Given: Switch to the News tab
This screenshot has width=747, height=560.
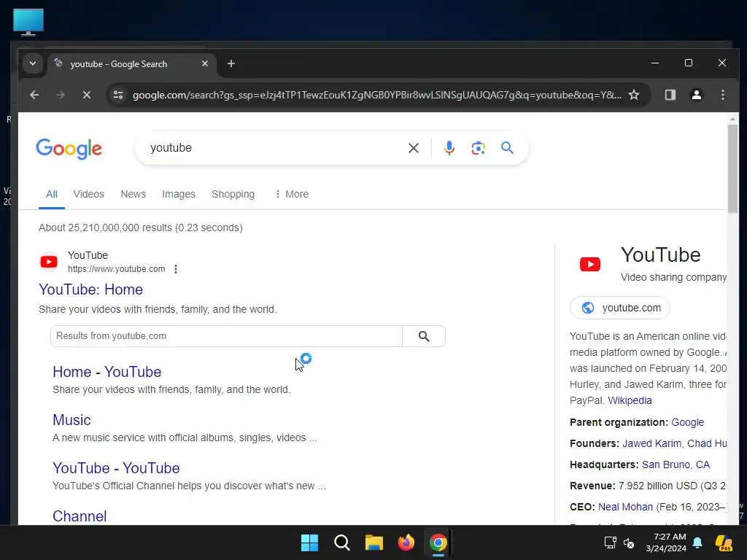Looking at the screenshot, I should point(133,194).
